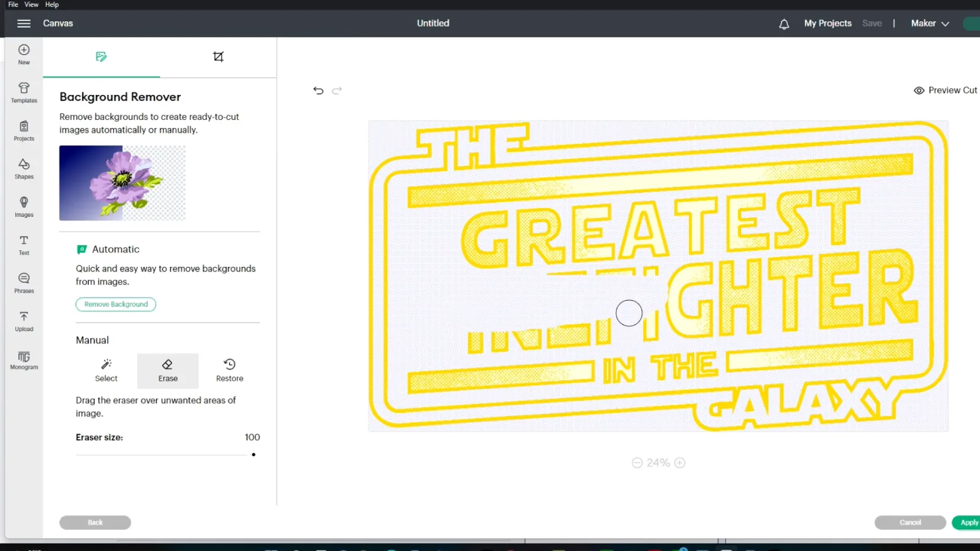The width and height of the screenshot is (980, 551).
Task: Open the notifications bell
Action: pos(784,24)
